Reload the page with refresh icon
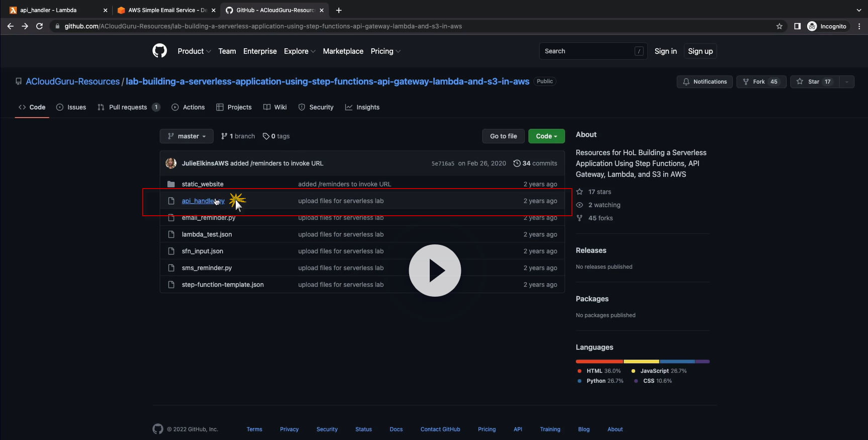 40,26
